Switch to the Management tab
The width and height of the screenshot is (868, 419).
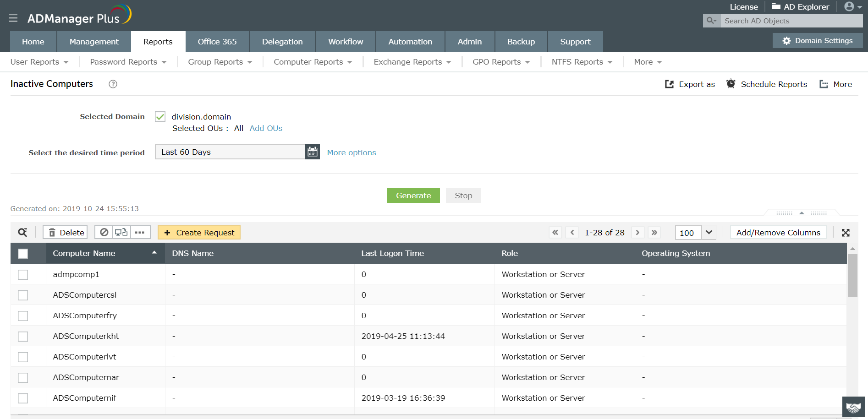94,42
